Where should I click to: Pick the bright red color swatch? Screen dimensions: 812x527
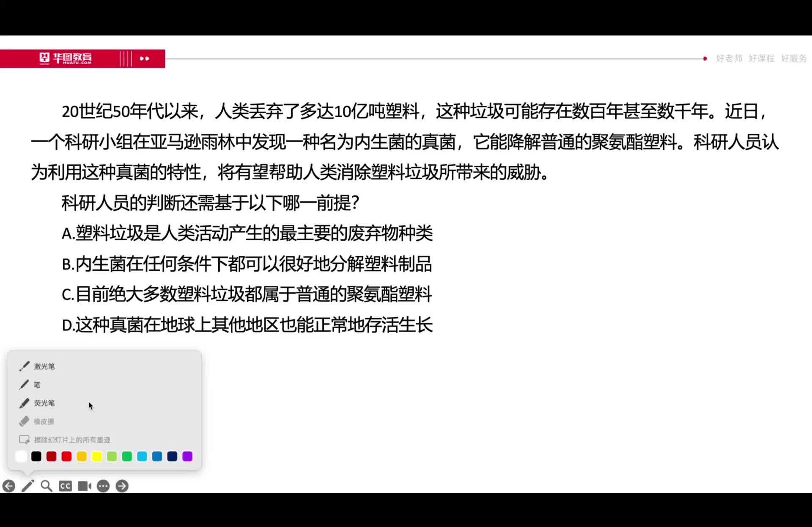(x=66, y=456)
